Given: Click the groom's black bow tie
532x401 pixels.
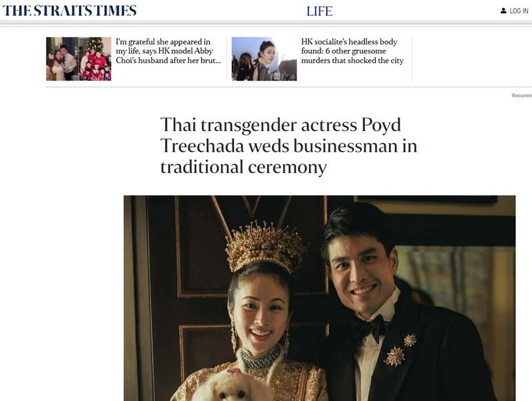Looking at the screenshot, I should (368, 328).
